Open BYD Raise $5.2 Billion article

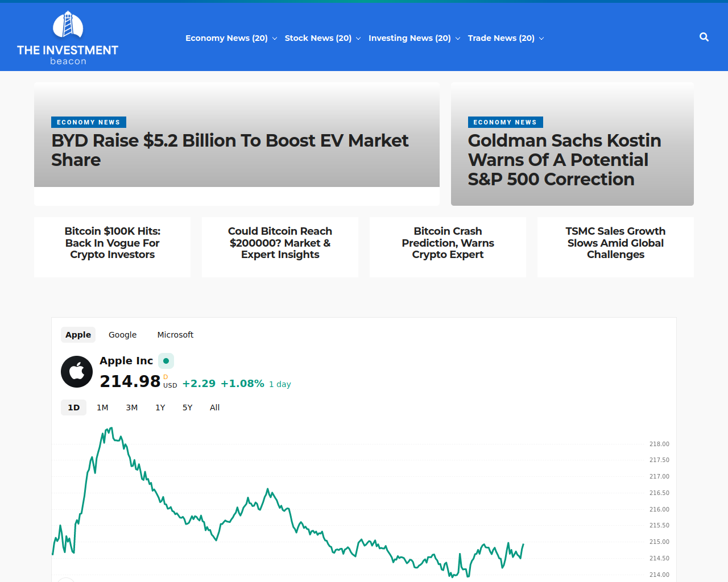tap(230, 150)
